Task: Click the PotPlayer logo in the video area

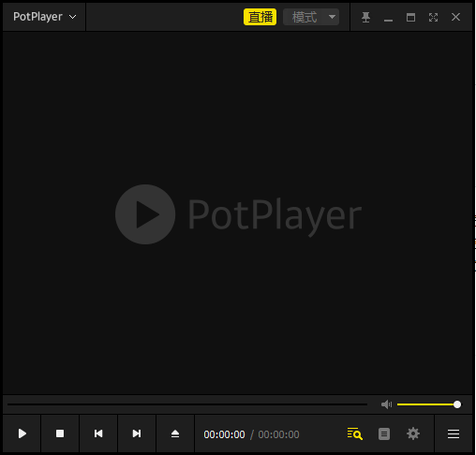Action: coord(239,214)
